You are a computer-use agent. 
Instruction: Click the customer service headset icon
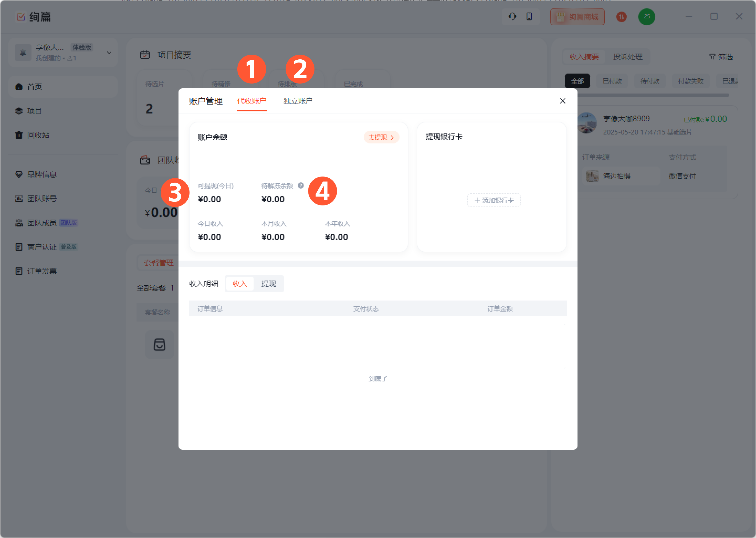click(512, 16)
